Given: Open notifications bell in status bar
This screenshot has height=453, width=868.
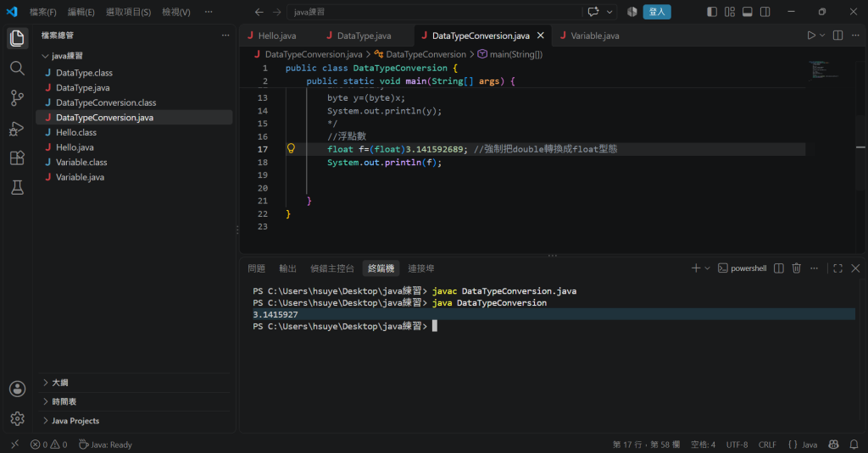Looking at the screenshot, I should [854, 445].
